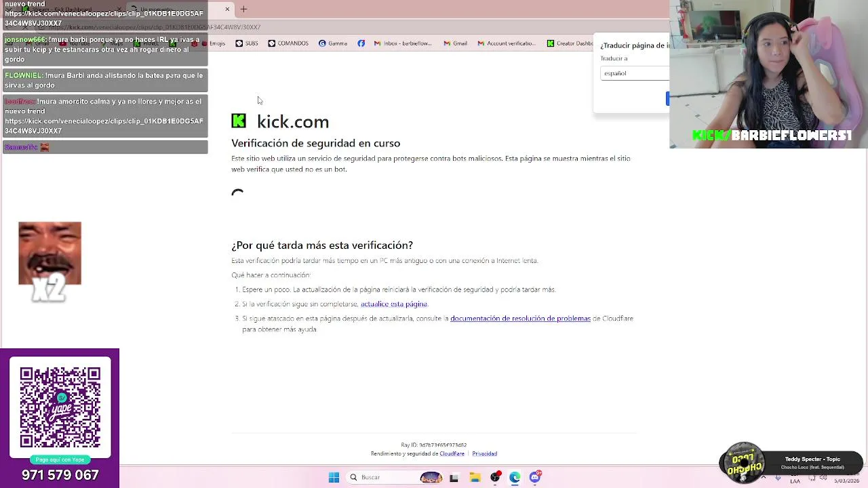This screenshot has width=868, height=488.
Task: Open Task View on the taskbar
Action: pyautogui.click(x=454, y=477)
